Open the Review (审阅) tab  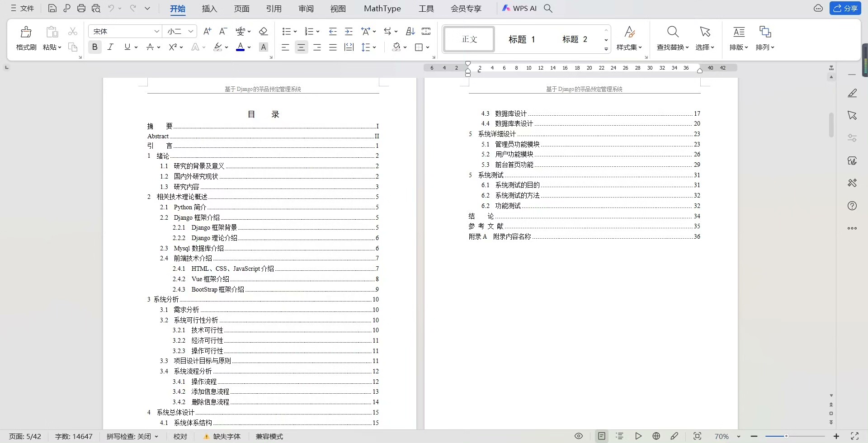click(x=306, y=9)
